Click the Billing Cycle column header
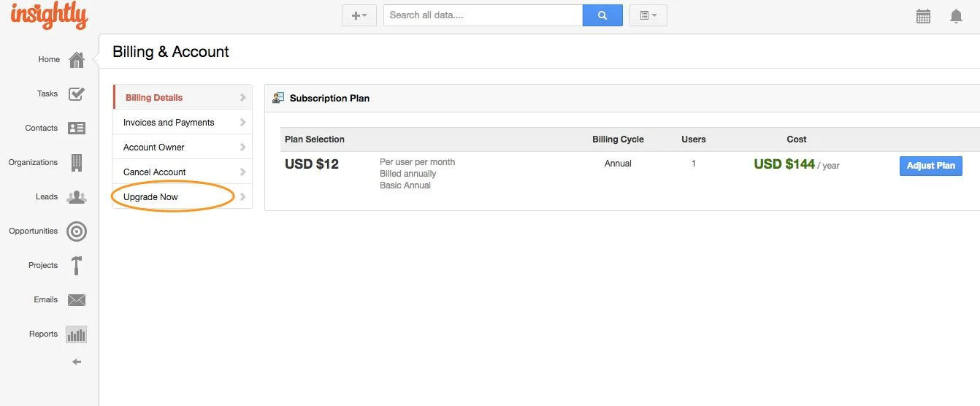Image resolution: width=980 pixels, height=406 pixels. tap(618, 139)
